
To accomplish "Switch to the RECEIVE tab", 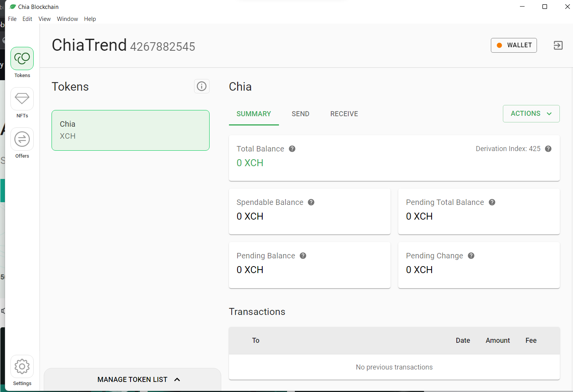I will 344,114.
